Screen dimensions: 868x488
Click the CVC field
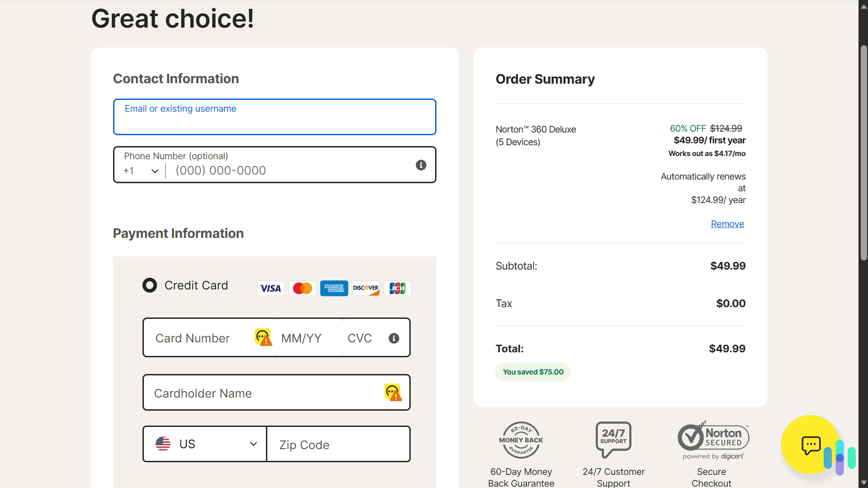pyautogui.click(x=365, y=338)
